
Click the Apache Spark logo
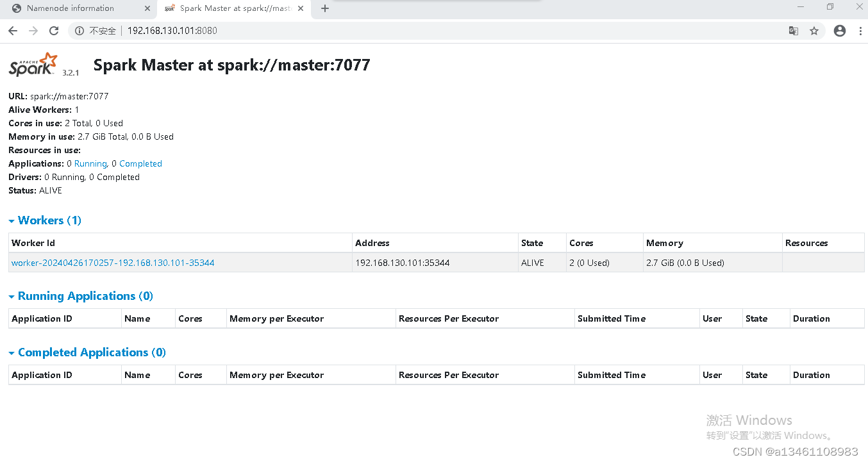click(x=33, y=65)
